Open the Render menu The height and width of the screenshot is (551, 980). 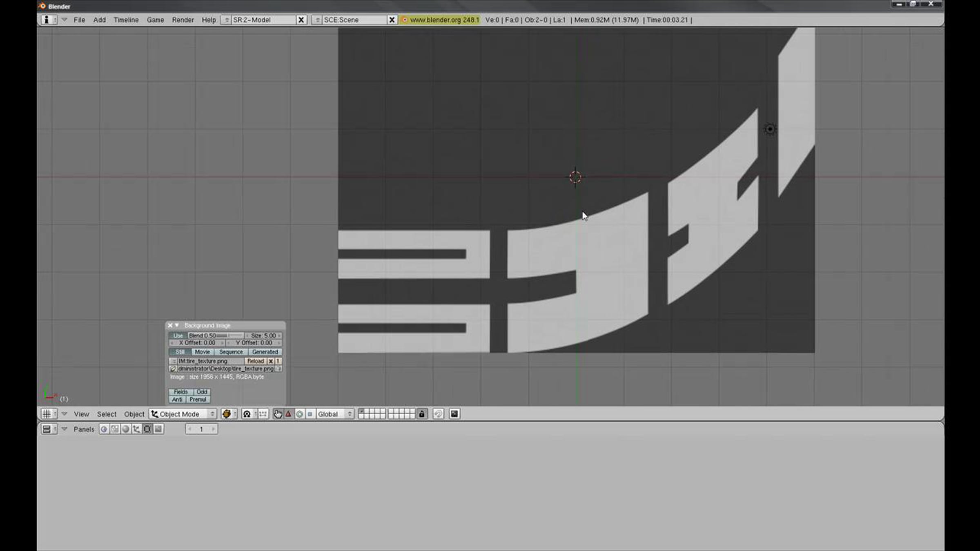[x=183, y=20]
